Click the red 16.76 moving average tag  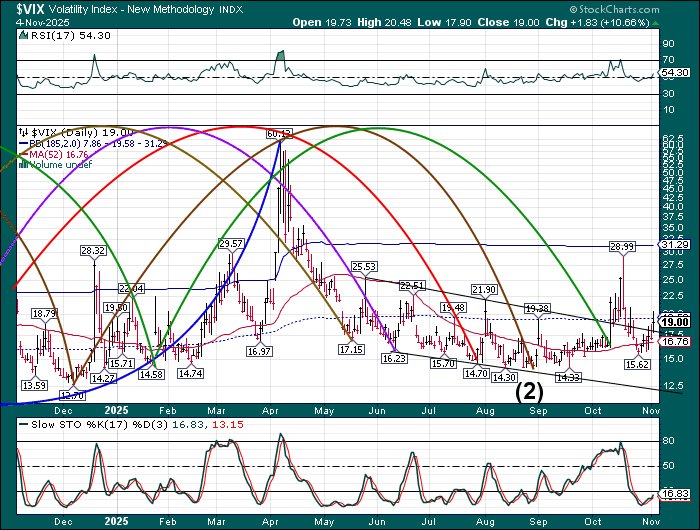676,342
